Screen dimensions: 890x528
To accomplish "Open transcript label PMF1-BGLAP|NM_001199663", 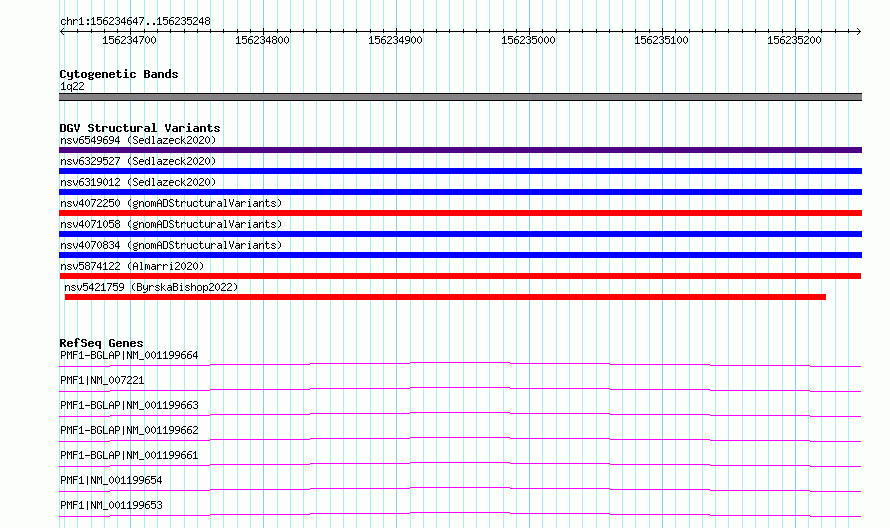I will [x=129, y=405].
